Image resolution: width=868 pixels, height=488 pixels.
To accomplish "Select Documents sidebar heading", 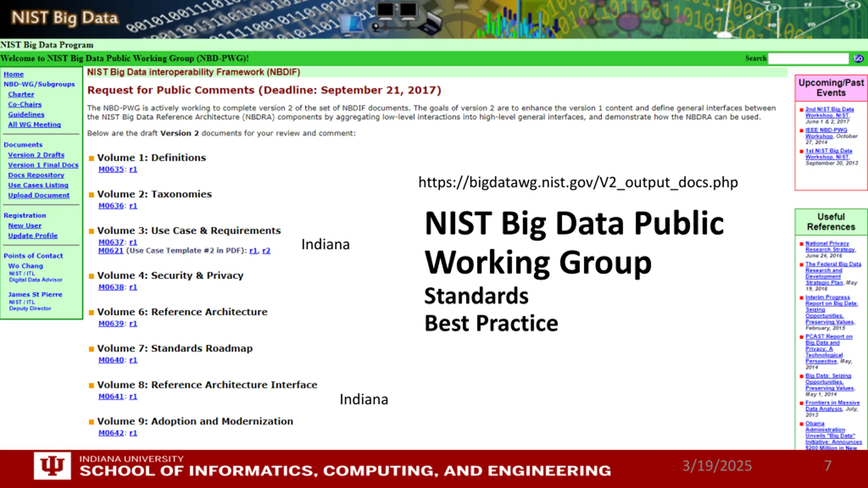I will (x=23, y=145).
